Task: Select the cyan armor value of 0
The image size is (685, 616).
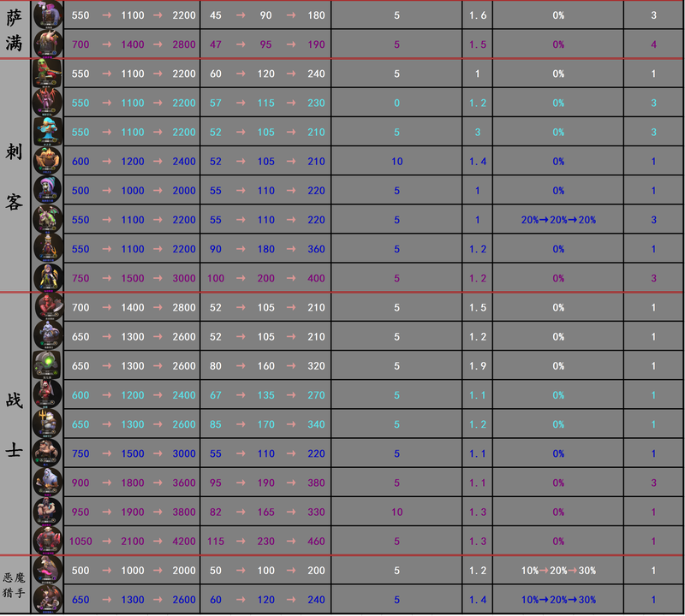Action: (396, 103)
